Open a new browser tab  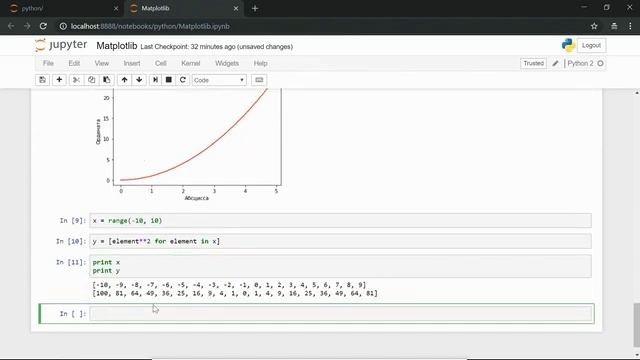tap(255, 8)
